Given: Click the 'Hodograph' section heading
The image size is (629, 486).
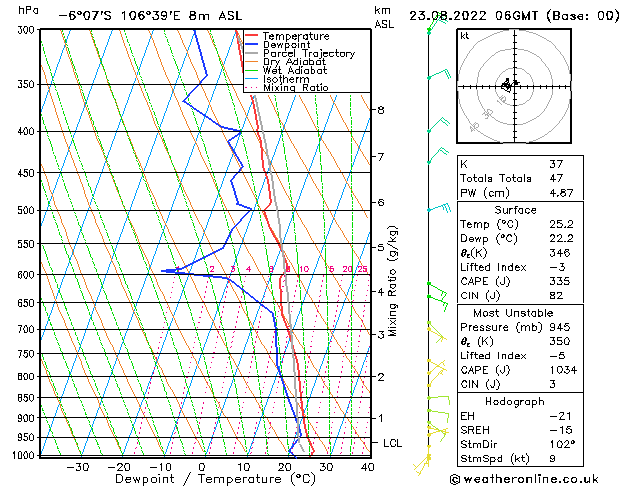Looking at the screenshot, I should point(515,402).
